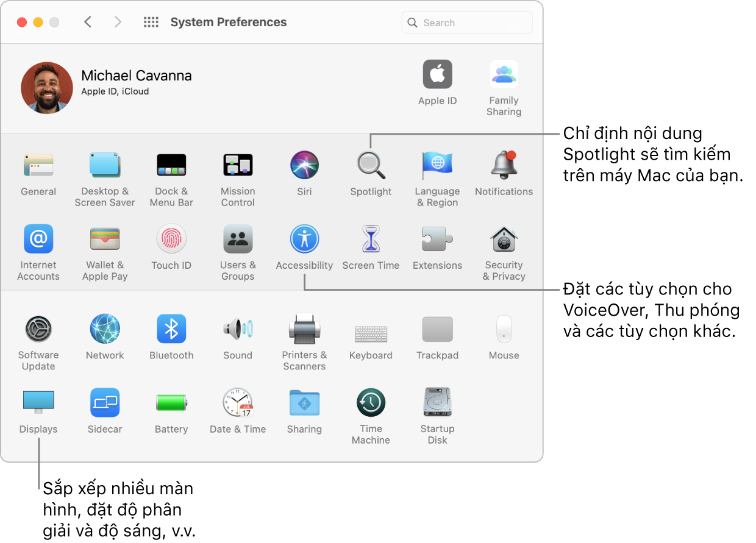Open Mission Control preferences

[x=238, y=165]
